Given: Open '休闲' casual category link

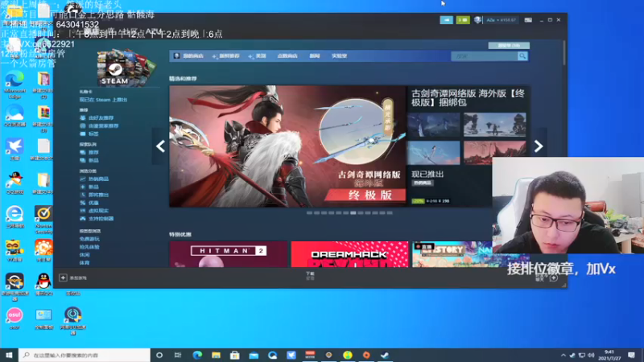Looking at the screenshot, I should tap(85, 255).
